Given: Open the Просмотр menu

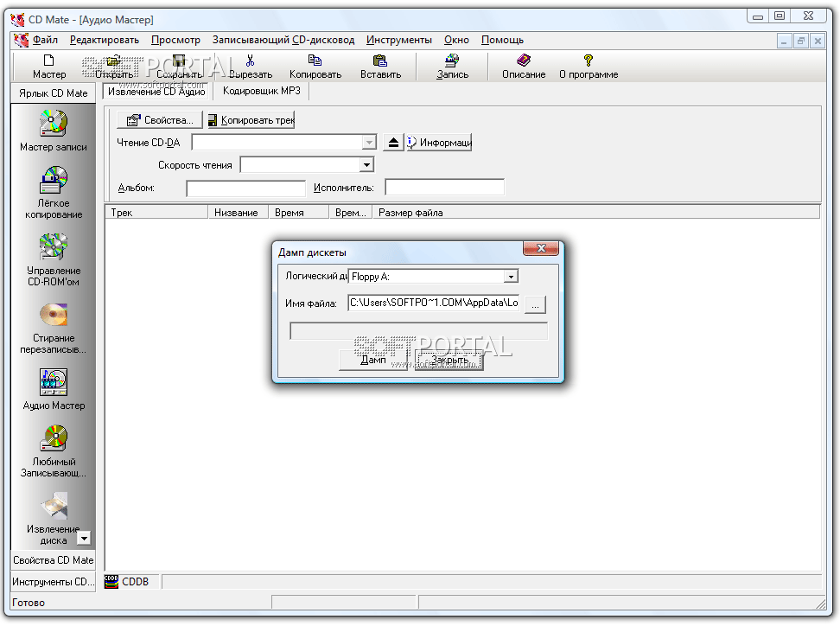Looking at the screenshot, I should [175, 40].
